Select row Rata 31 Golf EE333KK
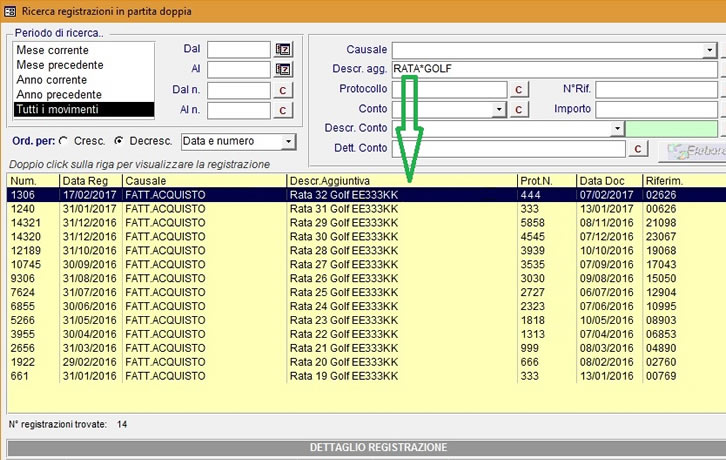Image resolution: width=726 pixels, height=460 pixels. click(x=367, y=208)
